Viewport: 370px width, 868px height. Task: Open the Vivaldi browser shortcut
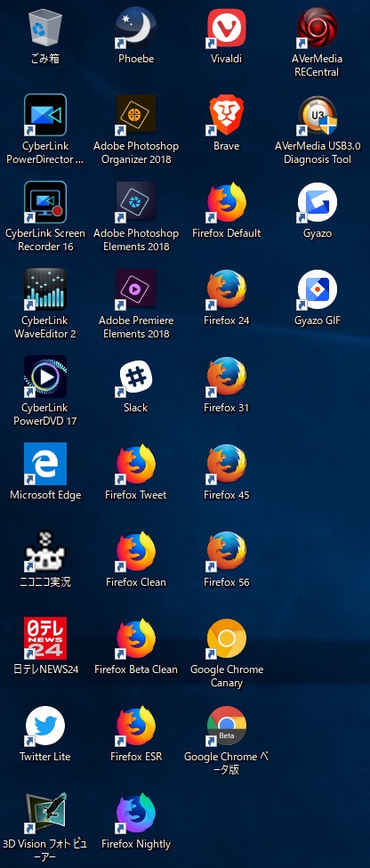pos(227,28)
